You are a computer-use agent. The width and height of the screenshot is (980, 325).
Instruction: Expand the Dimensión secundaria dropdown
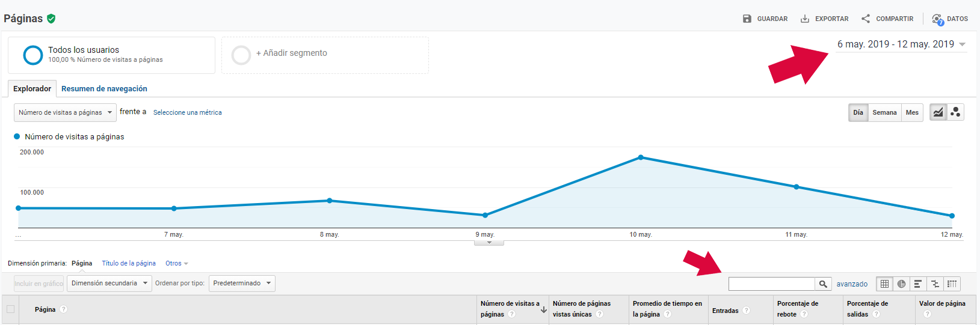point(109,283)
